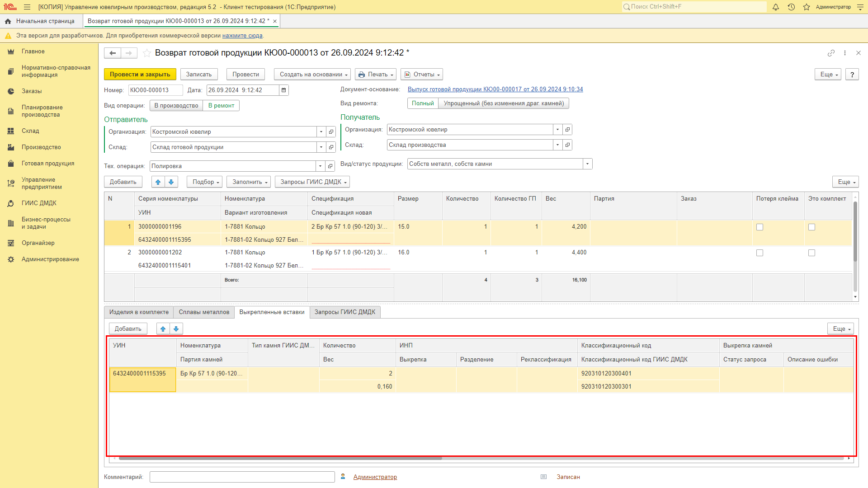Move product row up arrow
Viewport: 868px width, 488px height.
(158, 182)
